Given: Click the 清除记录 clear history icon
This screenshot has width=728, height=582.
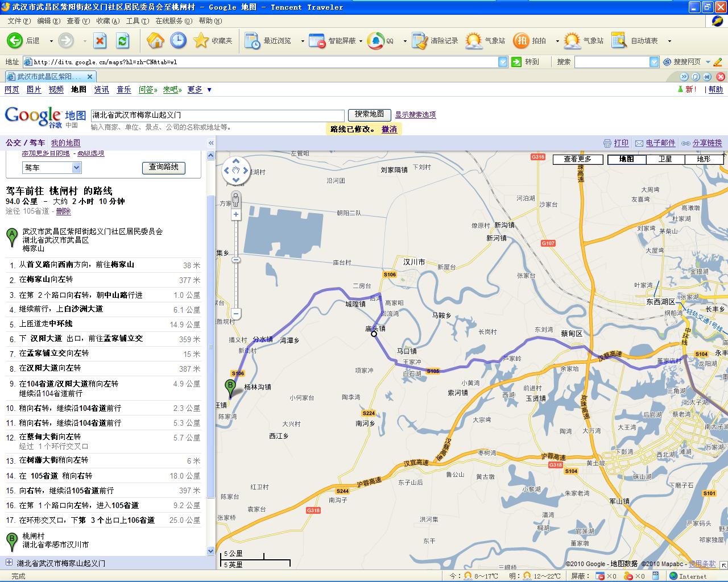Looking at the screenshot, I should coord(420,40).
